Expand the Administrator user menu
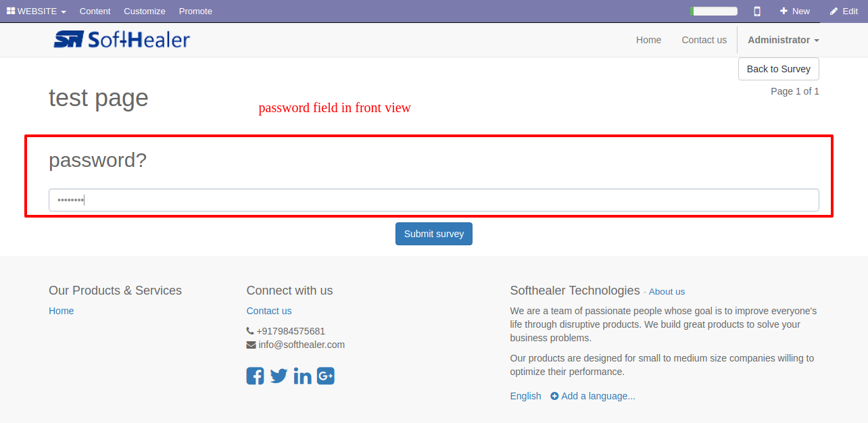Screen dimensions: 868x423 [783, 40]
